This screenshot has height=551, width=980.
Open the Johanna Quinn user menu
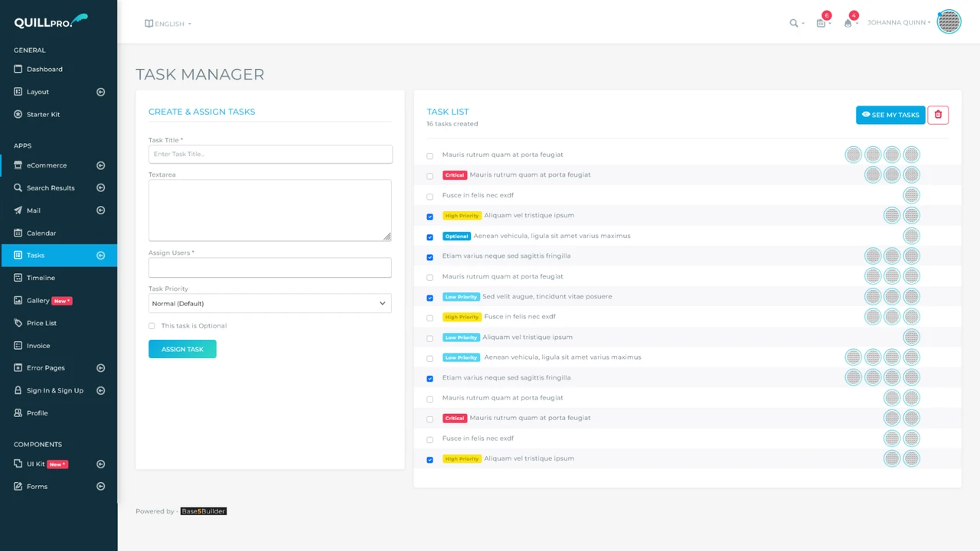click(x=899, y=23)
